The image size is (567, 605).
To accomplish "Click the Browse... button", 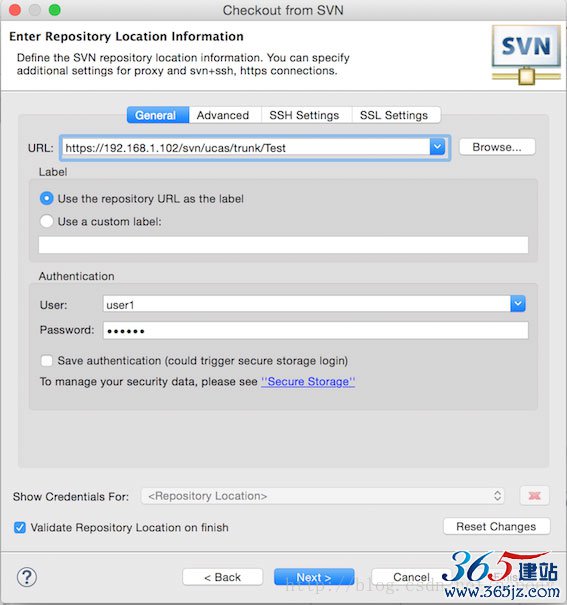I will 497,147.
